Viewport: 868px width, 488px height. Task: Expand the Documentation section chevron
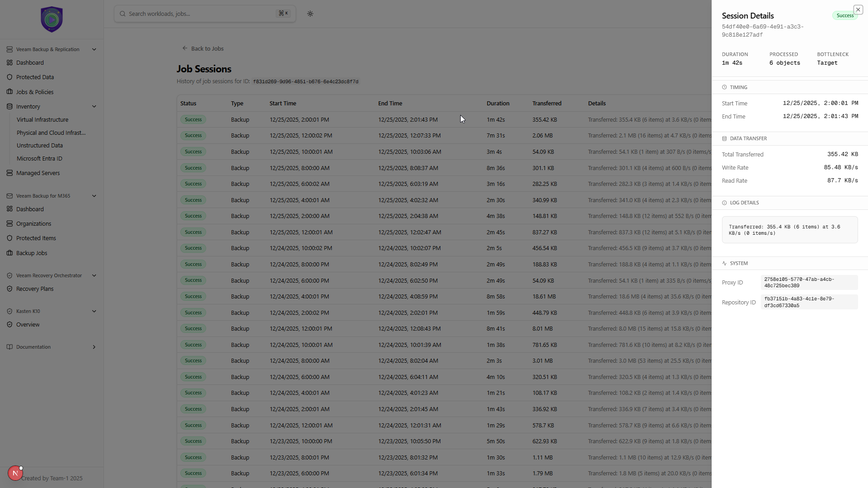pyautogui.click(x=94, y=347)
